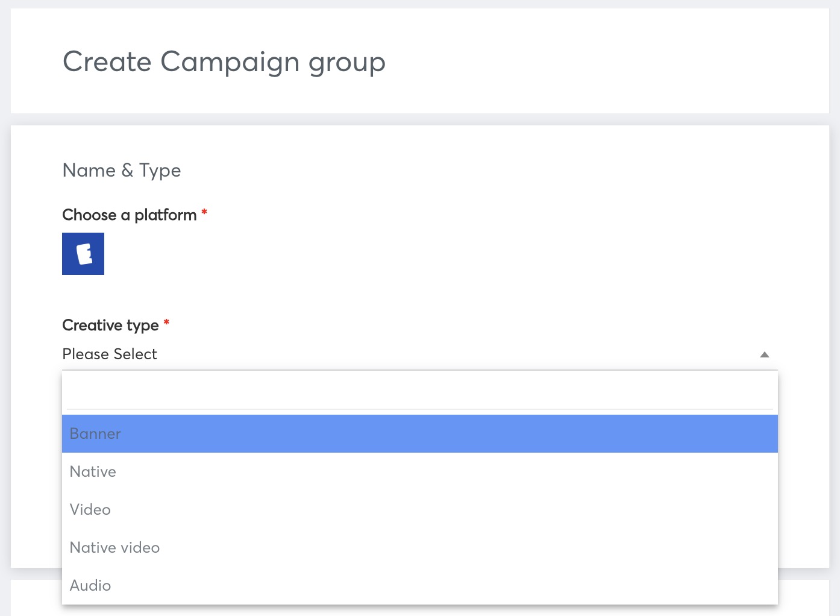This screenshot has height=616, width=840.
Task: Collapse the Creative type dropdown arrow
Action: (x=764, y=354)
